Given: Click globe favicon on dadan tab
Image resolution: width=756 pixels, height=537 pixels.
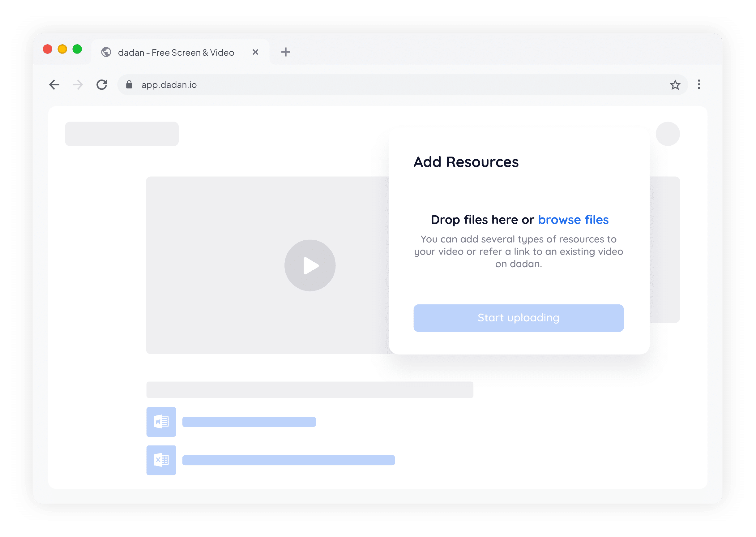Looking at the screenshot, I should pyautogui.click(x=106, y=52).
